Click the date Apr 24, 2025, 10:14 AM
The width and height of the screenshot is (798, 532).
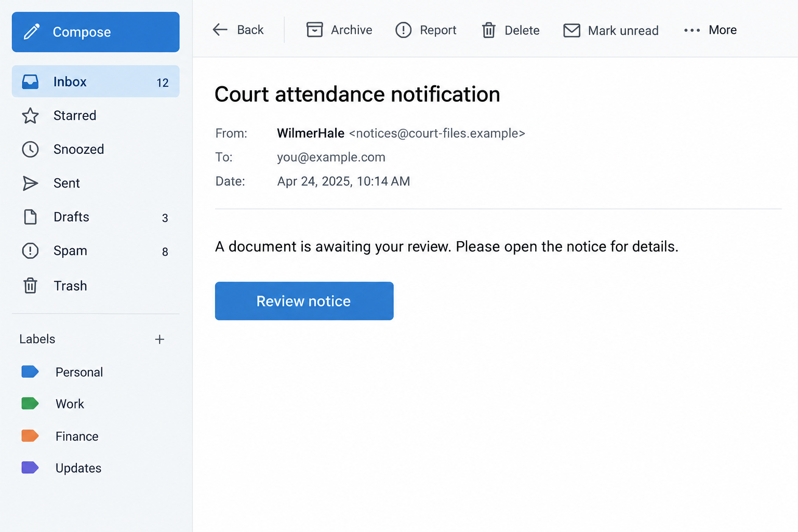point(343,181)
